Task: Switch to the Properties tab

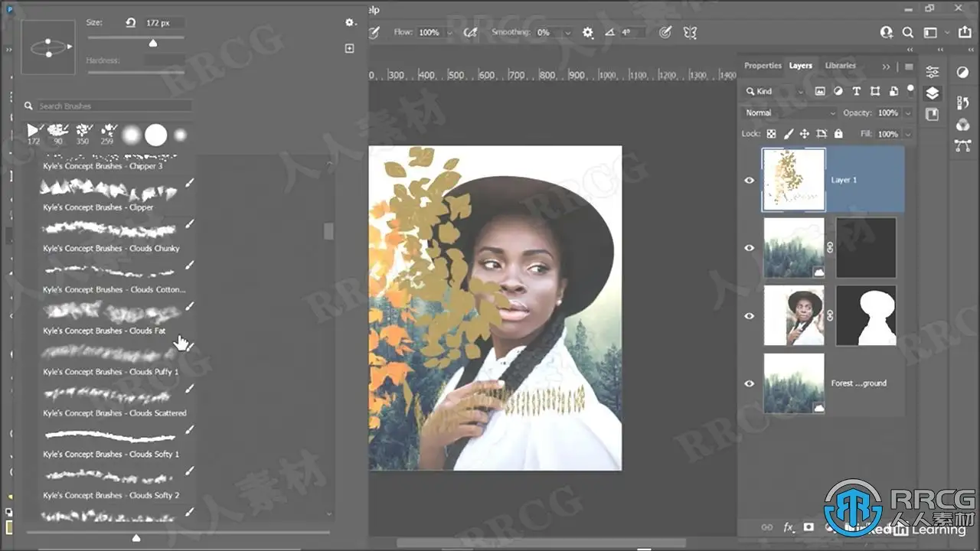Action: [x=763, y=66]
